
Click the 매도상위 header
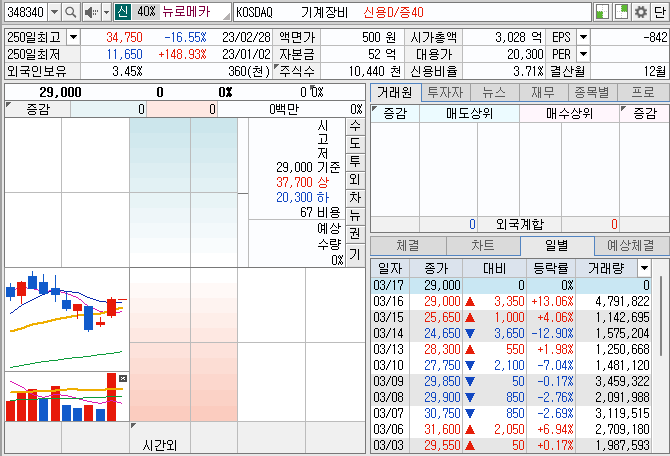click(469, 113)
